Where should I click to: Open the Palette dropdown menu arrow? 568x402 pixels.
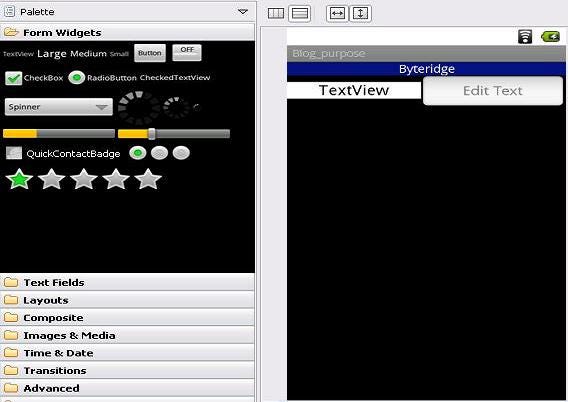243,12
